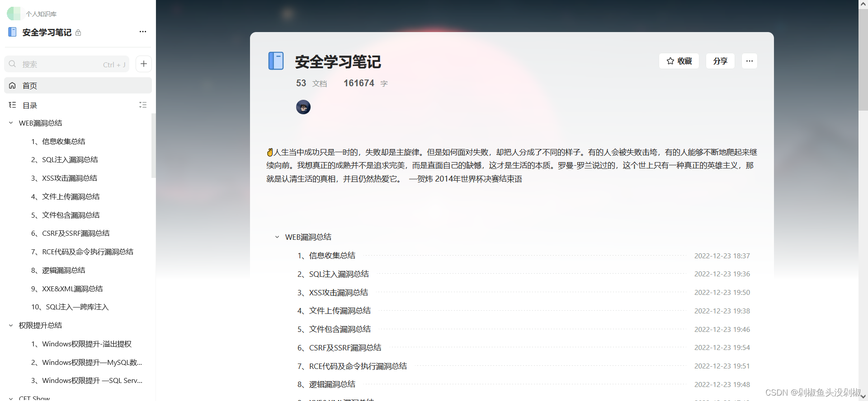Screen dimensions: 868x401
Task: Collapse the CTF Show group in the sidebar
Action: (11, 398)
